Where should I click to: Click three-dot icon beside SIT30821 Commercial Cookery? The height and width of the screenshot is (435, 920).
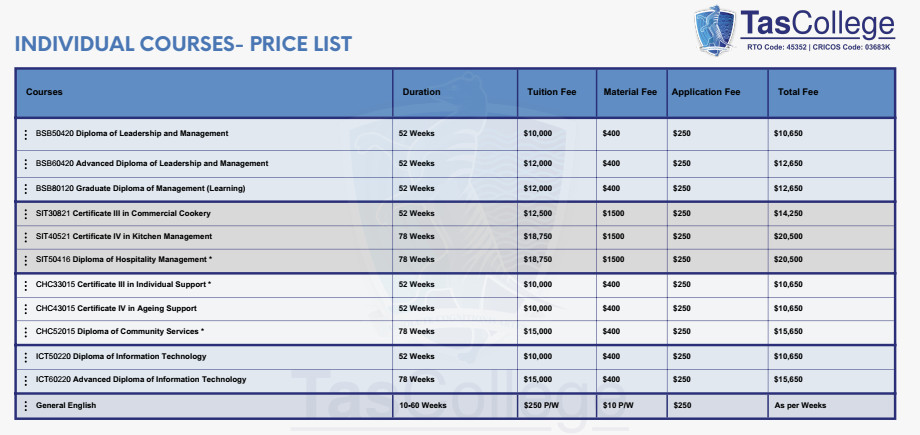(x=26, y=214)
